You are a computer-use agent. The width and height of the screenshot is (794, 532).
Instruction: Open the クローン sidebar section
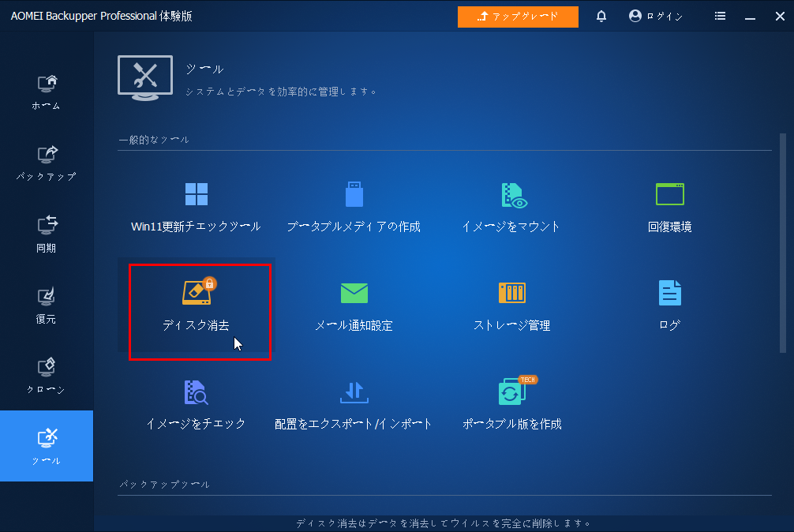pos(46,376)
